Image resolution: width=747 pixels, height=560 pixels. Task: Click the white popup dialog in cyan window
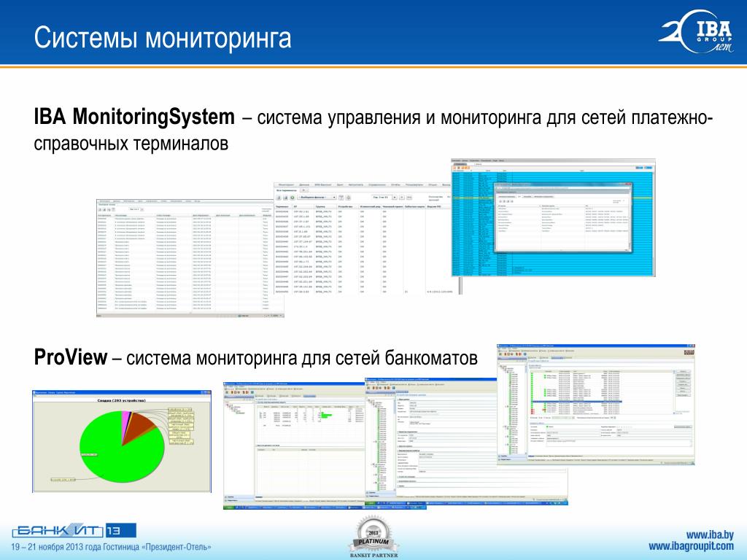[563, 217]
